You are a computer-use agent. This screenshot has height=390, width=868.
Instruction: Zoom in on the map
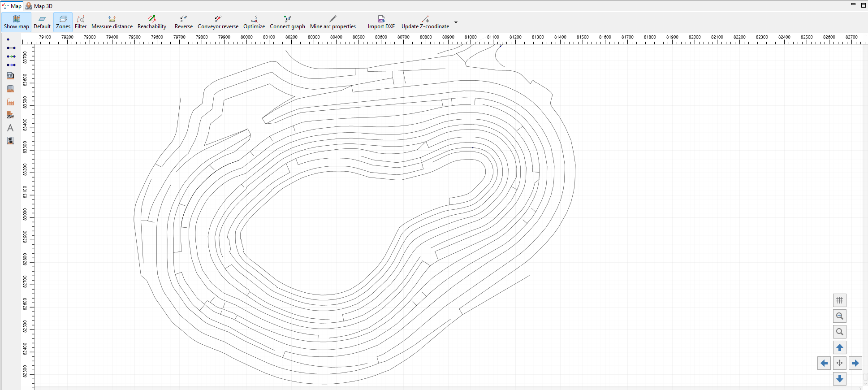pos(840,316)
